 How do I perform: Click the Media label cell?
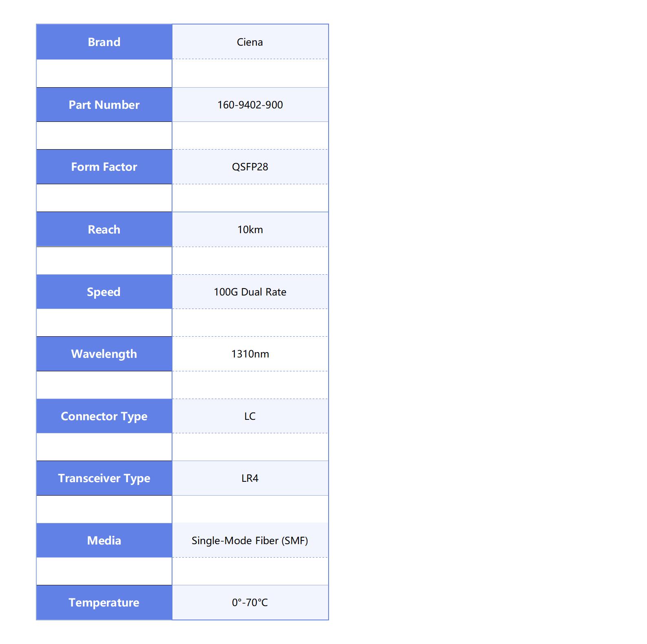(104, 540)
